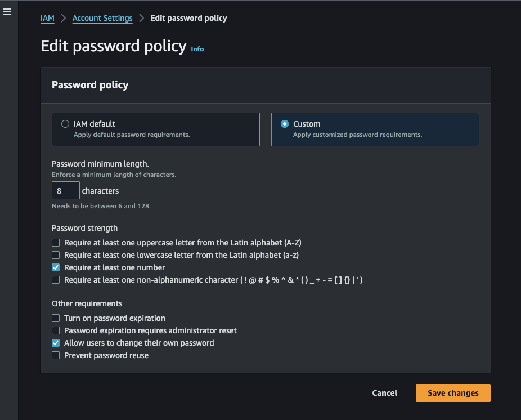
Task: Open the Info link beside the title
Action: click(x=197, y=49)
